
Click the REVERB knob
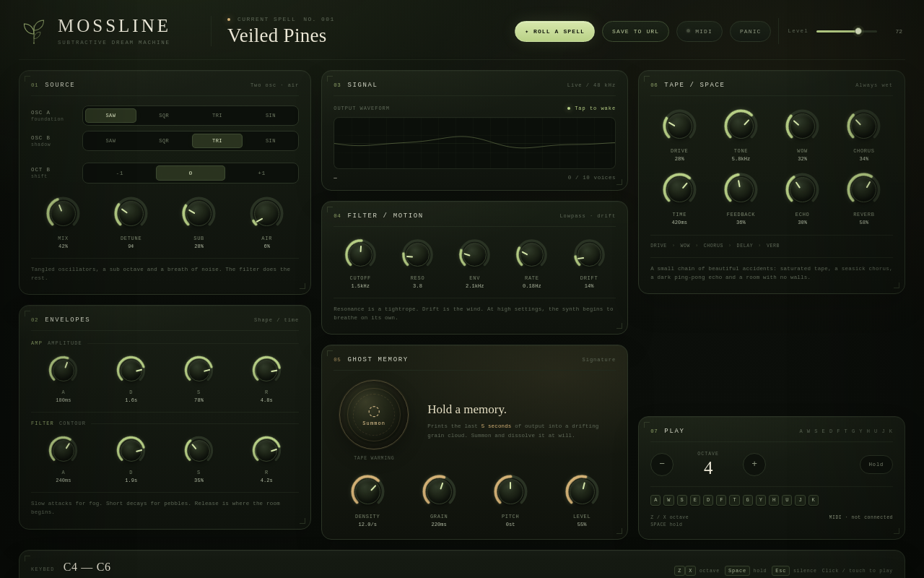click(863, 189)
